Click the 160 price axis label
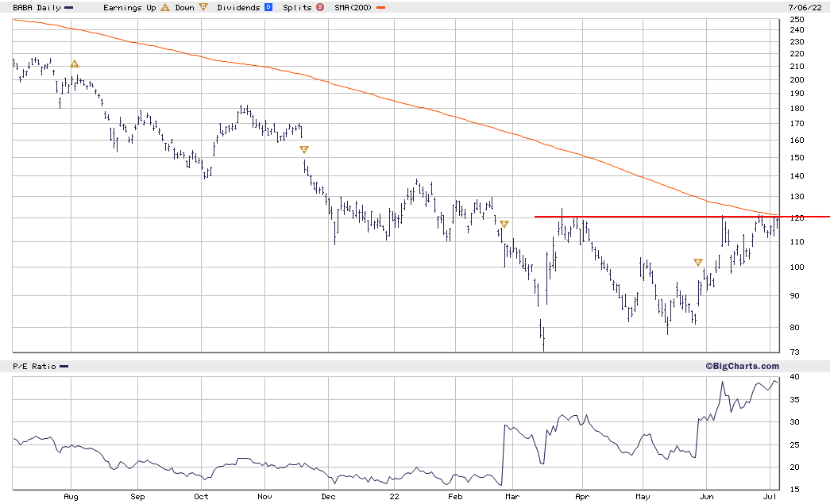830x504 pixels. tap(797, 140)
